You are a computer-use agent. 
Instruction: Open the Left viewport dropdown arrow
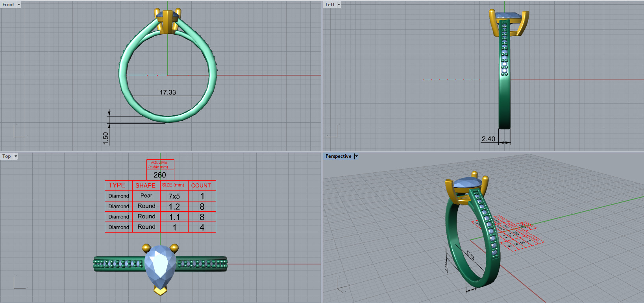point(339,5)
